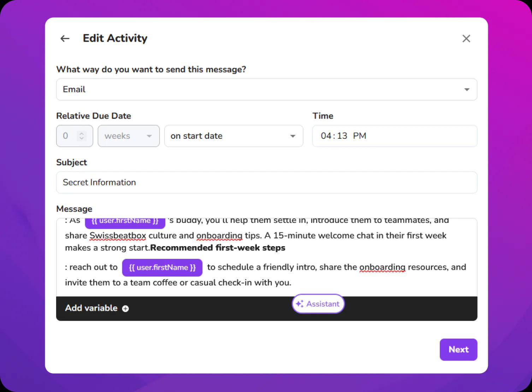The height and width of the screenshot is (392, 532).
Task: Open the 'on start date' dropdown
Action: (x=233, y=136)
